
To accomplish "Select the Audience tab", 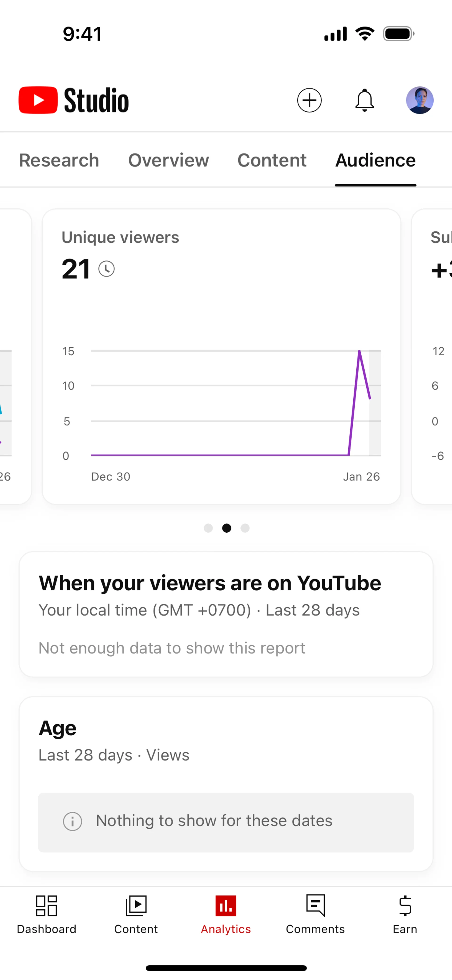I will coord(375,160).
